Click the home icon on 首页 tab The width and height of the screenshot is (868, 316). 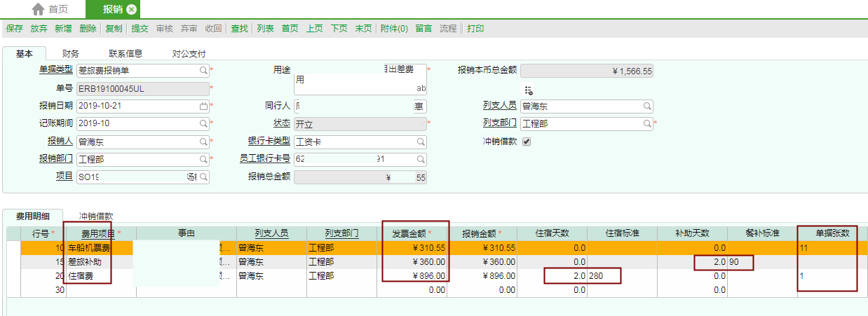(x=39, y=9)
